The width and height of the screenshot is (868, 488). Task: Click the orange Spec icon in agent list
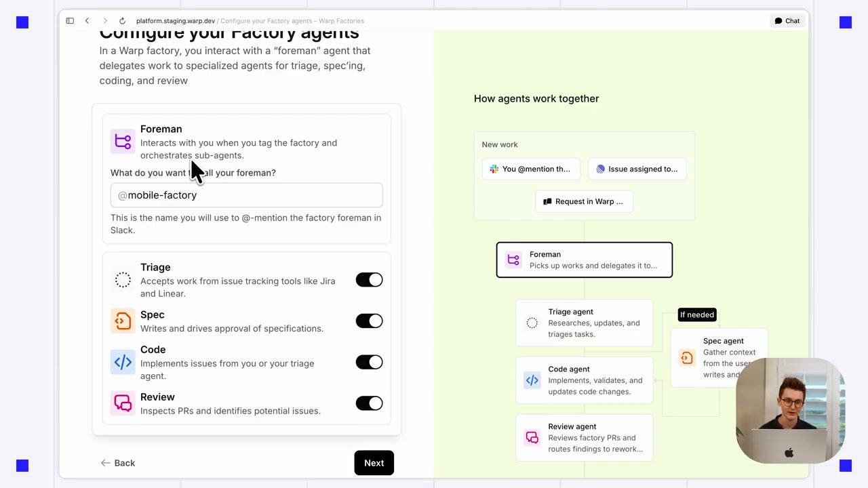tap(123, 321)
